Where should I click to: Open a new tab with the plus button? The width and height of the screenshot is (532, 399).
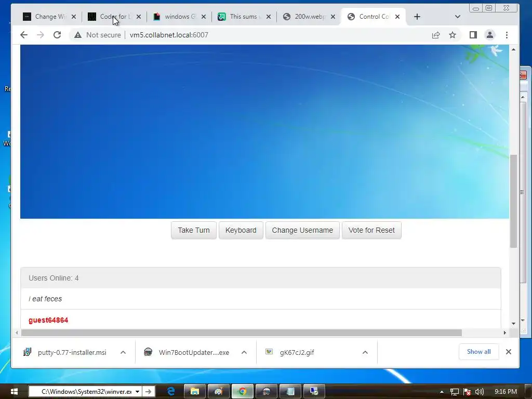point(417,17)
